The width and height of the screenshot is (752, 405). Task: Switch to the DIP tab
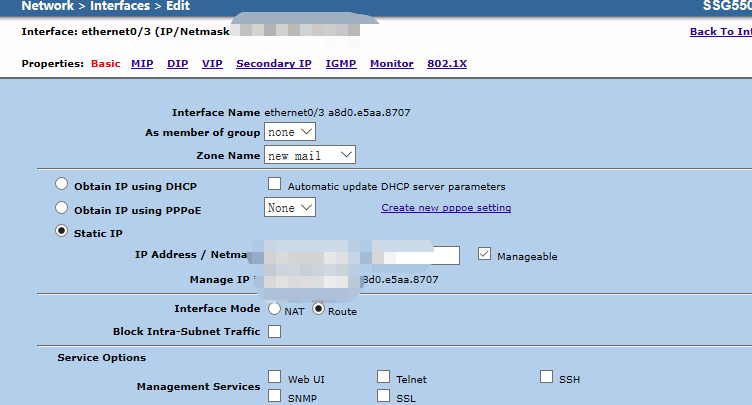(x=177, y=64)
